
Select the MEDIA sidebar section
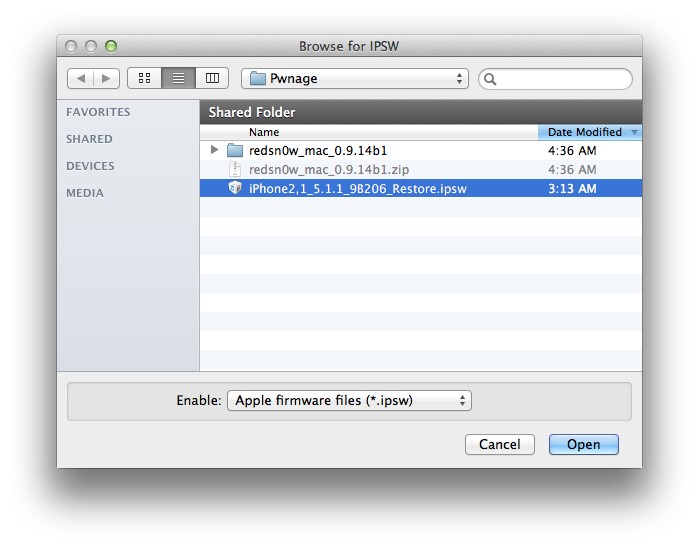click(x=85, y=193)
